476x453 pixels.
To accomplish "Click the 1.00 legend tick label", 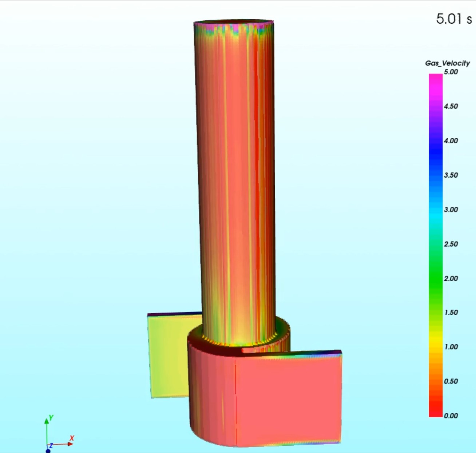I will tap(451, 347).
